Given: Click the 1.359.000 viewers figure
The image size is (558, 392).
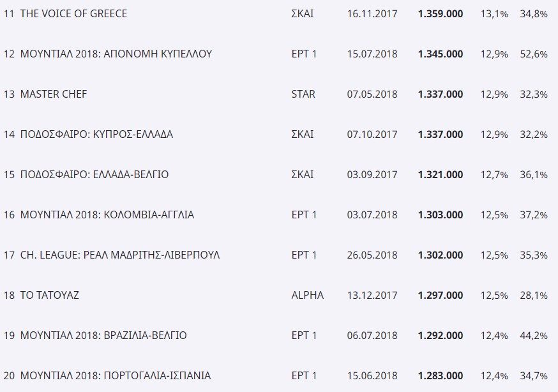Looking at the screenshot, I should (441, 14).
